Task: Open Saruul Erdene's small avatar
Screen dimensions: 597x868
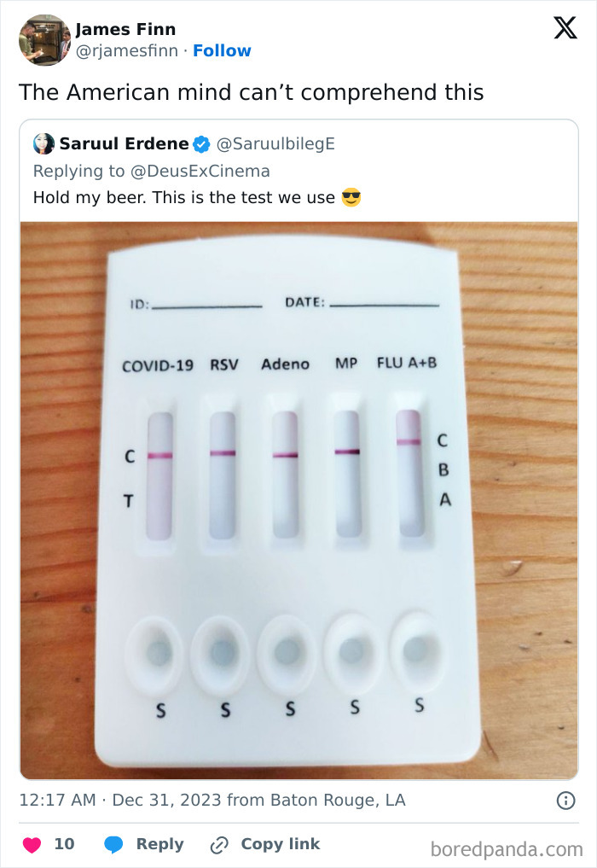Action: click(x=43, y=144)
